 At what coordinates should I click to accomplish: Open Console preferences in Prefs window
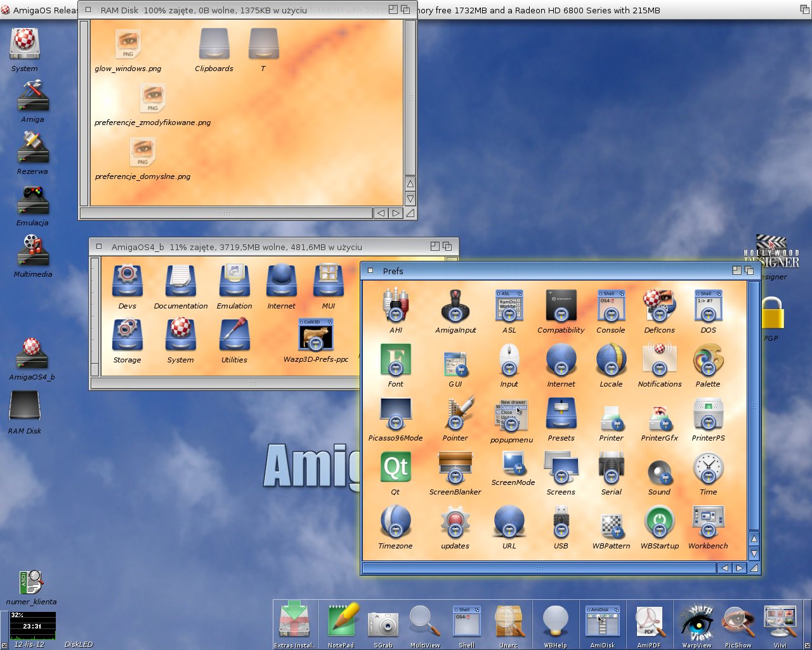[x=611, y=306]
